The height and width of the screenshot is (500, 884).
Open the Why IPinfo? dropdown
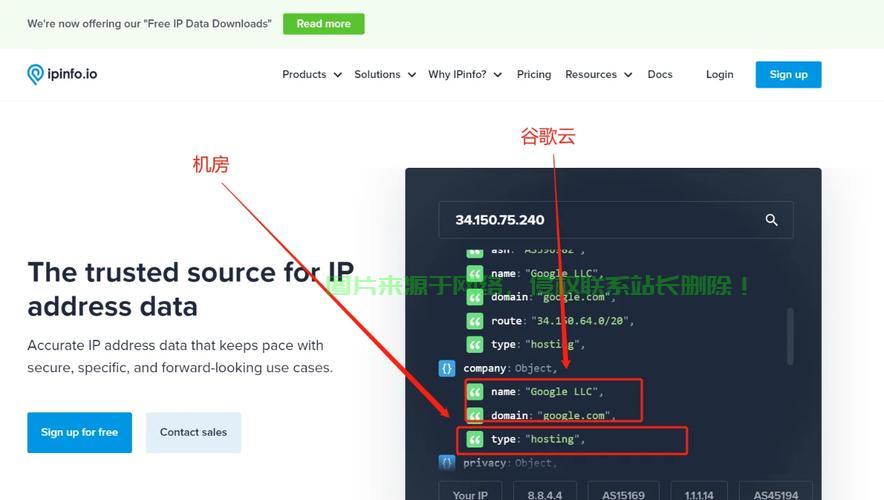pyautogui.click(x=465, y=74)
